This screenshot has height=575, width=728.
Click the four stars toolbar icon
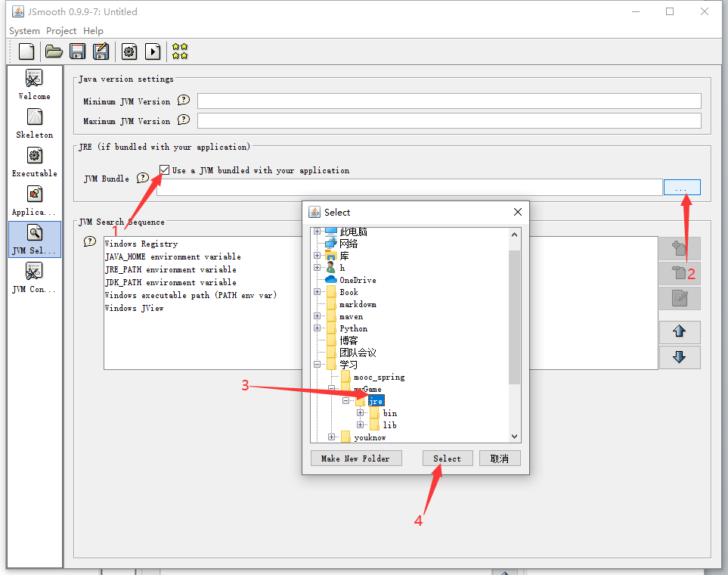point(180,51)
